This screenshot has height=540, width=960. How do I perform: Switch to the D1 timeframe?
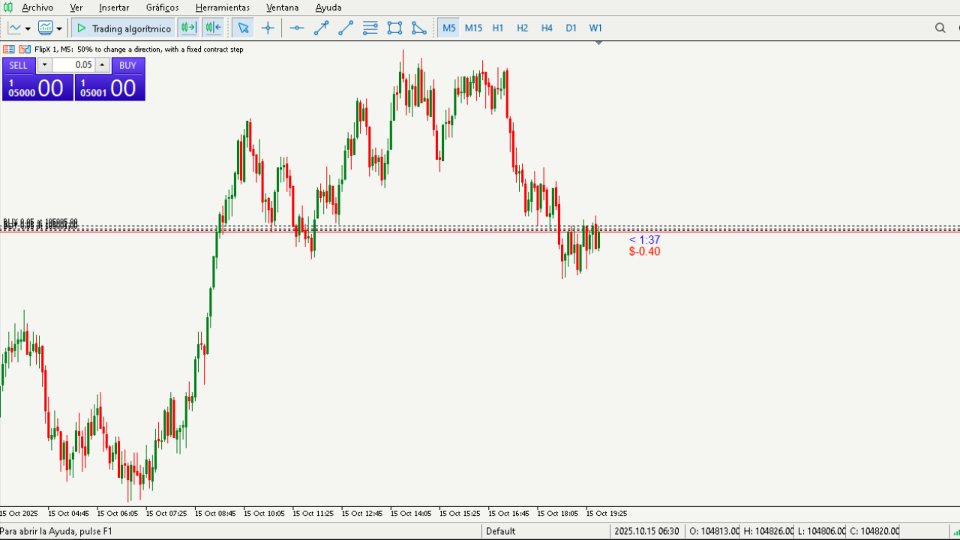[x=571, y=28]
